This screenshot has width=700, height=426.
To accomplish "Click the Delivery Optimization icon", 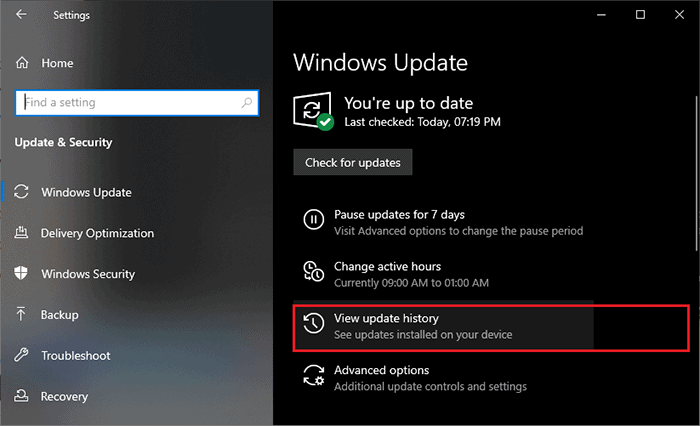I will [21, 233].
